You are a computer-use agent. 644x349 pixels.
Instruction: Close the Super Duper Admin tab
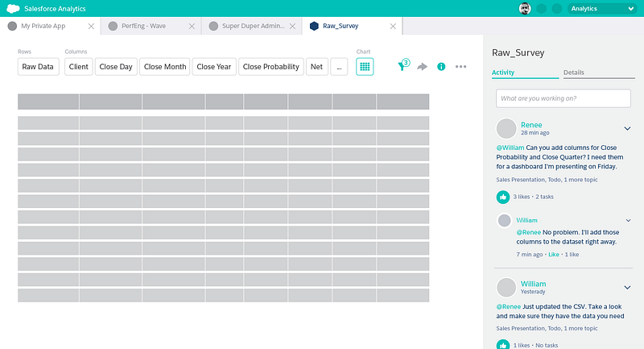tap(292, 27)
